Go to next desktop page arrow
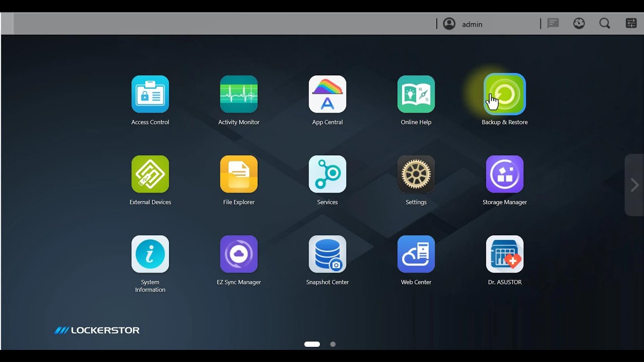 (634, 185)
